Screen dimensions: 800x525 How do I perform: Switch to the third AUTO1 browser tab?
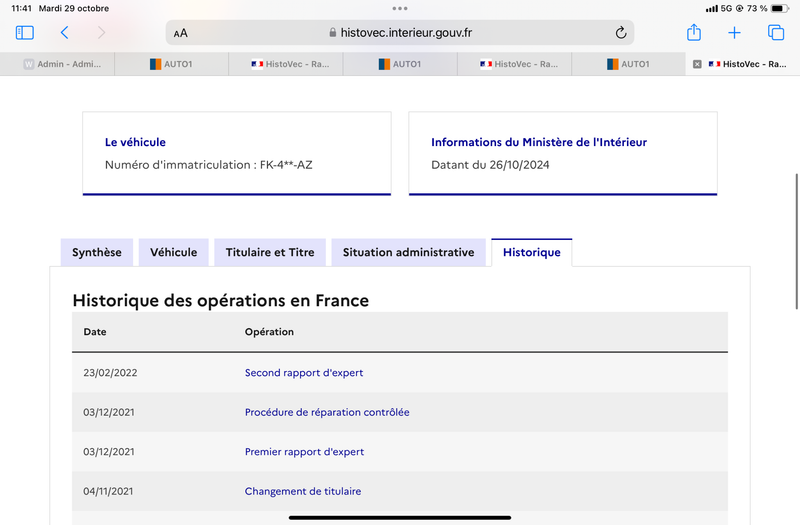point(629,64)
